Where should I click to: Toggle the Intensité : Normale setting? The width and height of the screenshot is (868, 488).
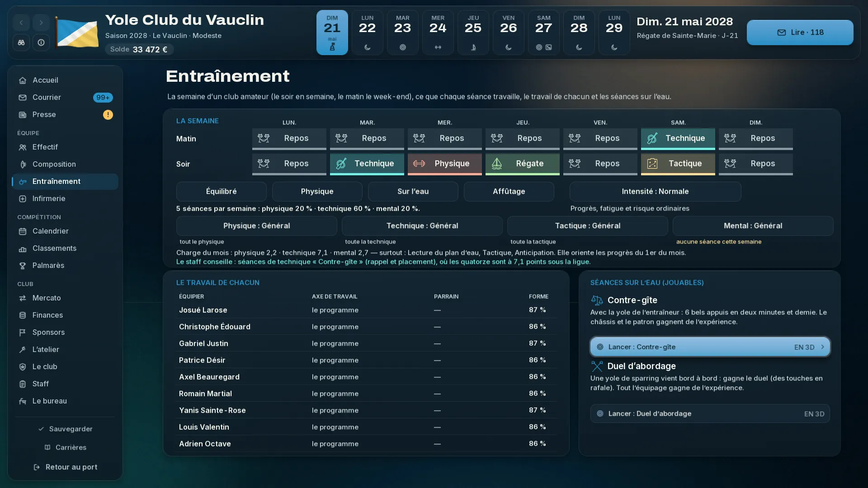pos(656,192)
